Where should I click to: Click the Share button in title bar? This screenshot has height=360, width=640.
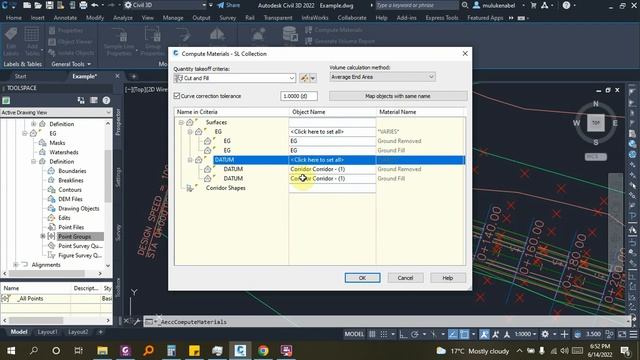click(x=229, y=5)
